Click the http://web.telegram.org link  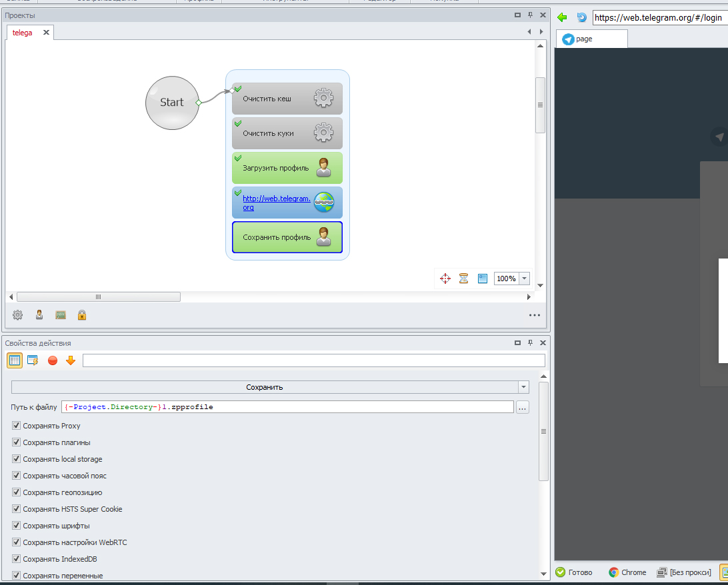(x=276, y=203)
